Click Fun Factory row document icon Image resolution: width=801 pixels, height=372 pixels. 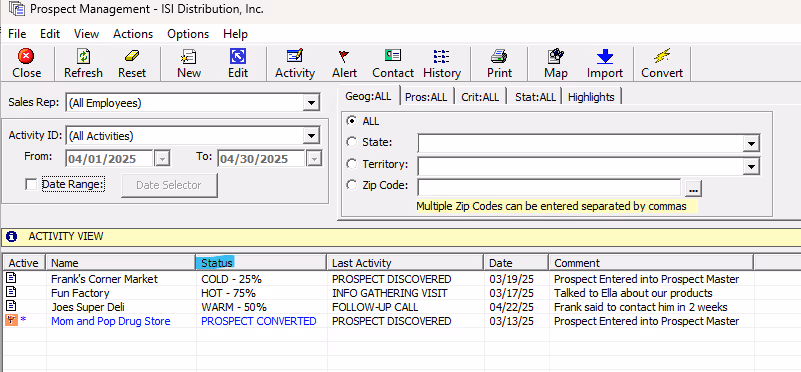point(11,291)
